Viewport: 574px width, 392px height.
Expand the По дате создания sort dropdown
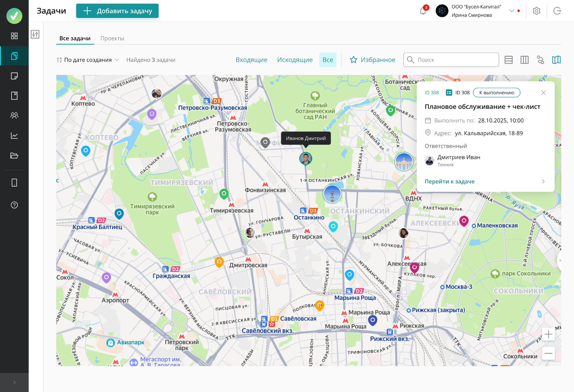point(88,60)
